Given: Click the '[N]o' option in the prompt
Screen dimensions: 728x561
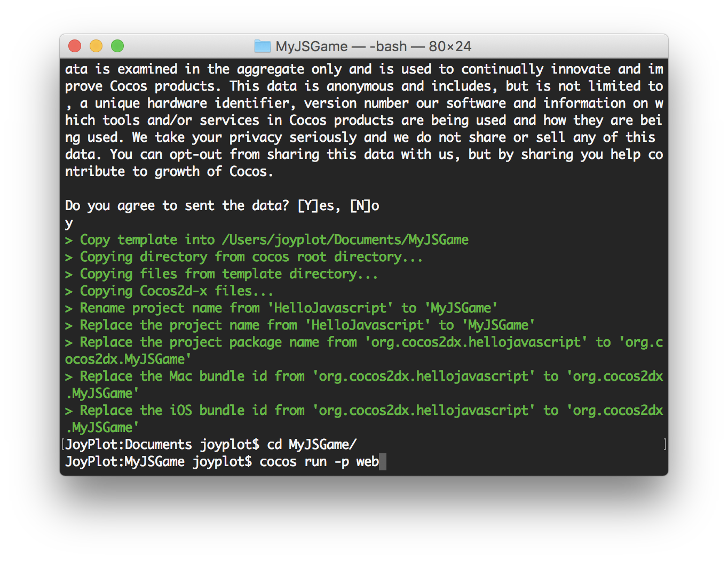Looking at the screenshot, I should tap(365, 206).
